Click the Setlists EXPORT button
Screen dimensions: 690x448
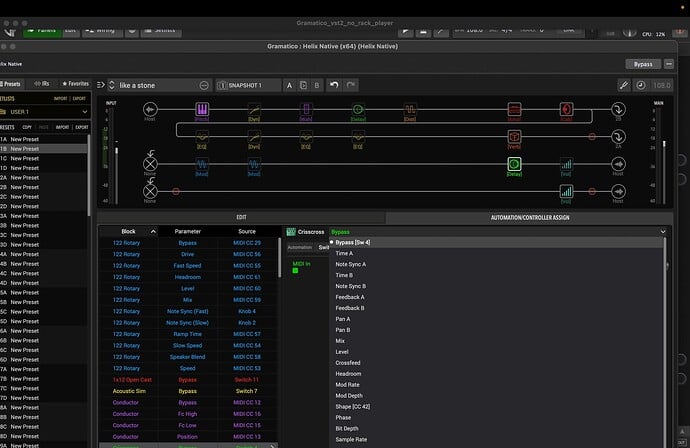(x=79, y=99)
